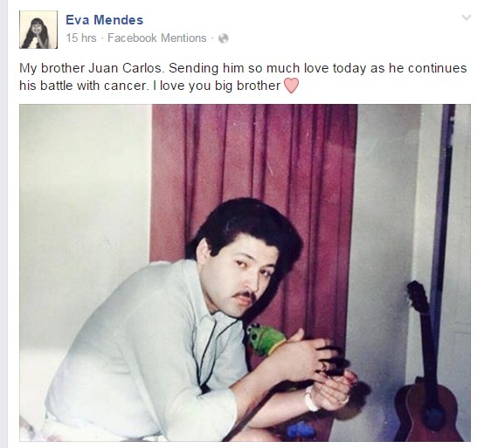The image size is (477, 448).
Task: Open the "15 hrs" post timestamp
Action: [x=81, y=38]
